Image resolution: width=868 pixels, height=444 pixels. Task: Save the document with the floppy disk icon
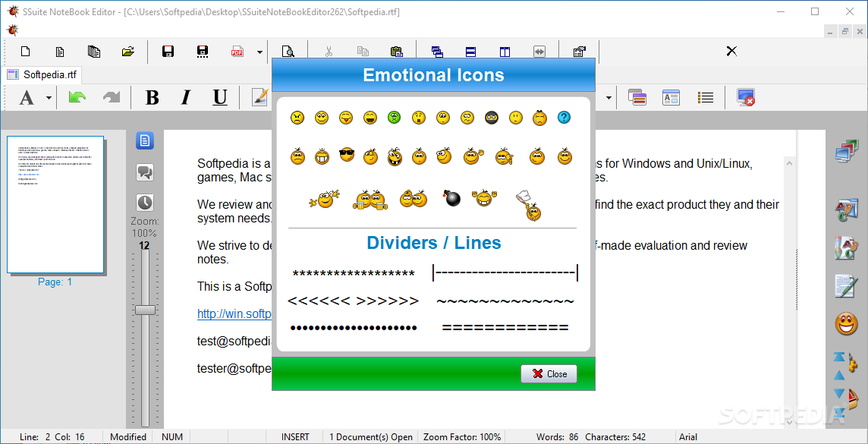point(168,52)
